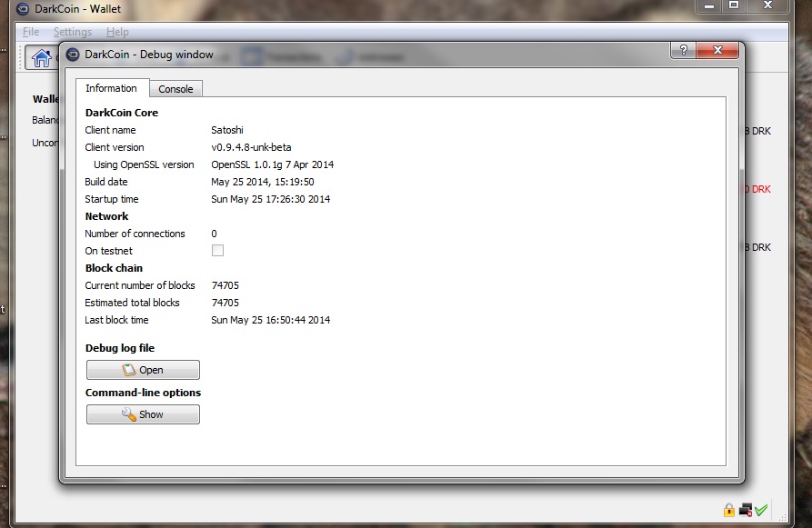Click client version v0.9.4.8-unk-beta
Image resolution: width=812 pixels, height=528 pixels.
click(251, 147)
